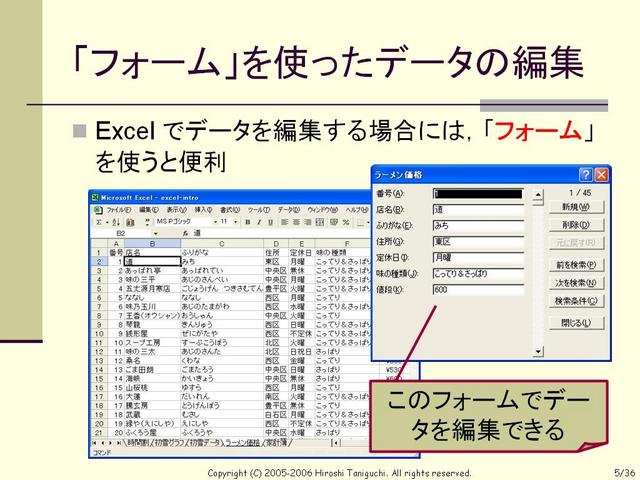Viewport: 640px width, 480px height.
Task: Click the Percent Style icon
Action: (x=346, y=222)
